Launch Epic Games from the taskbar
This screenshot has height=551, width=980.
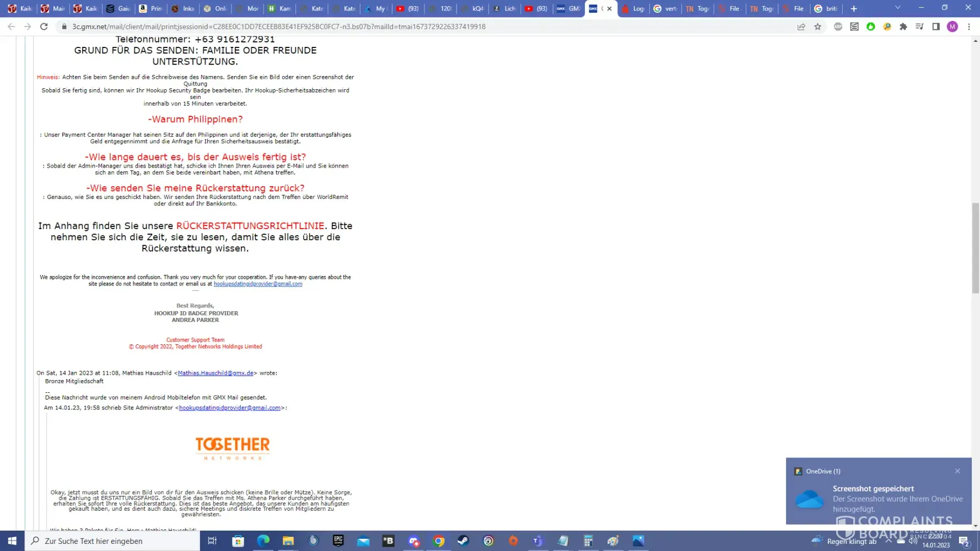pos(338,541)
